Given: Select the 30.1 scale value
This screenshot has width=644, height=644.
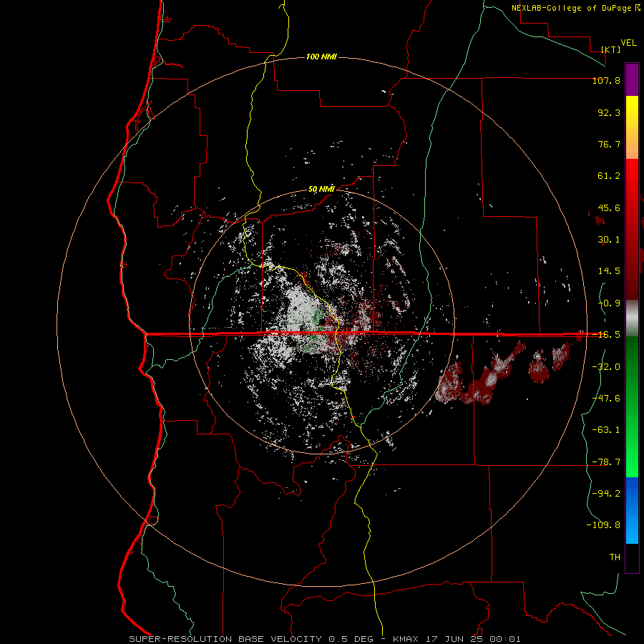Looking at the screenshot, I should click(x=609, y=240).
